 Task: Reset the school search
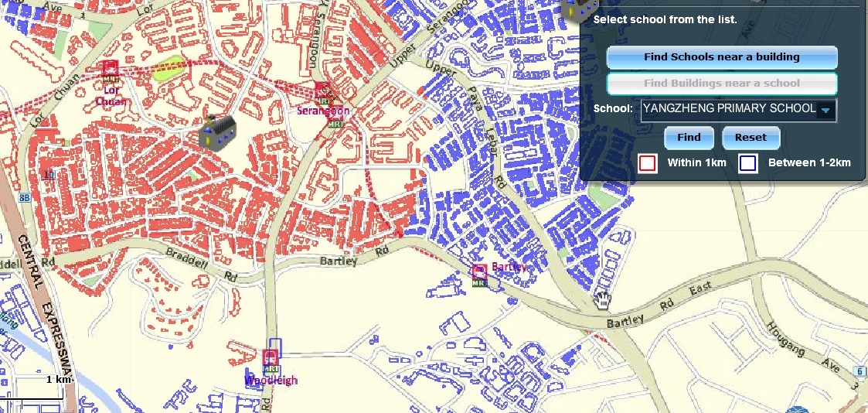click(x=751, y=138)
